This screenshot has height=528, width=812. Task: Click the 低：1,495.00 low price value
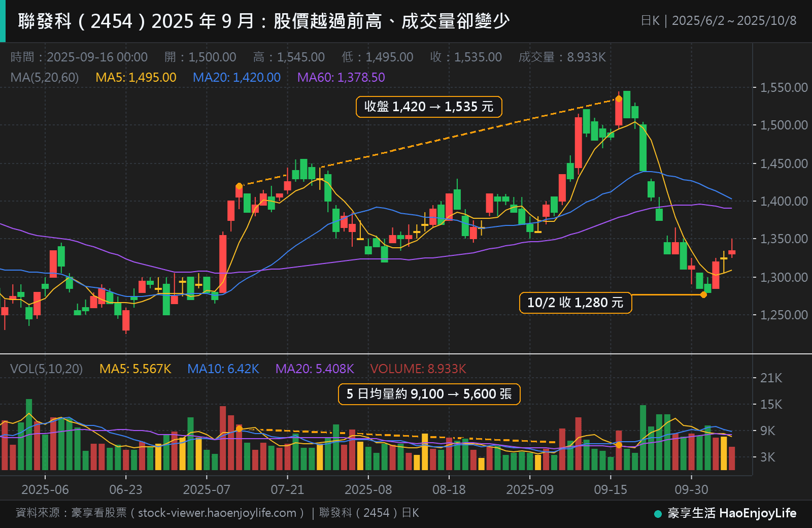pos(378,57)
